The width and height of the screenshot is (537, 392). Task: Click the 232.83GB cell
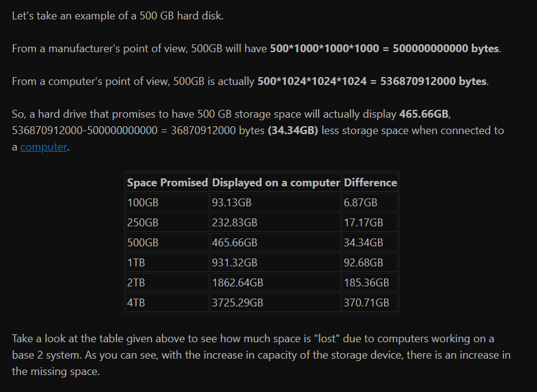275,223
